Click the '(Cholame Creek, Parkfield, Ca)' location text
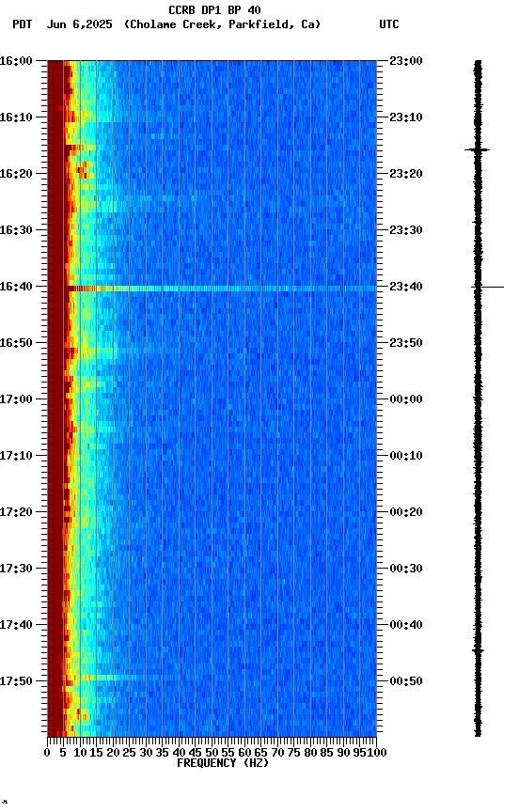The width and height of the screenshot is (519, 812). pyautogui.click(x=222, y=24)
